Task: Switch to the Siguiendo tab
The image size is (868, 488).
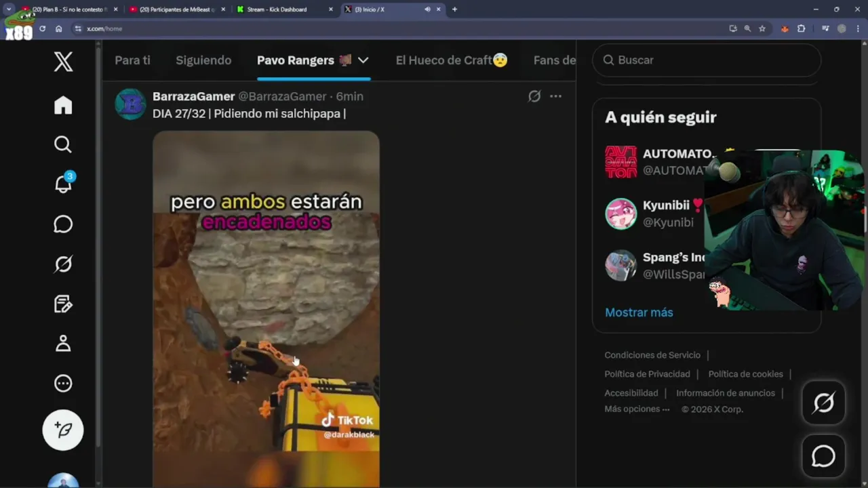Action: point(203,60)
